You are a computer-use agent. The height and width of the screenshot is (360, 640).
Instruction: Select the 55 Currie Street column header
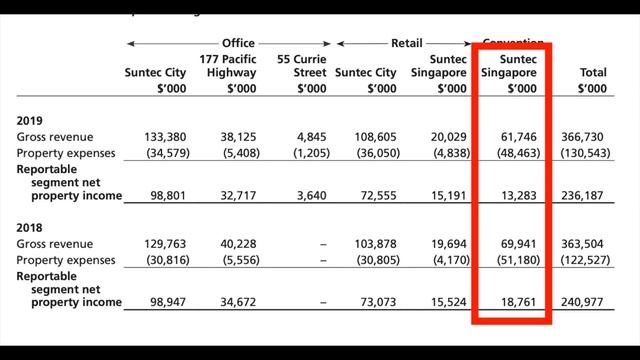(302, 66)
